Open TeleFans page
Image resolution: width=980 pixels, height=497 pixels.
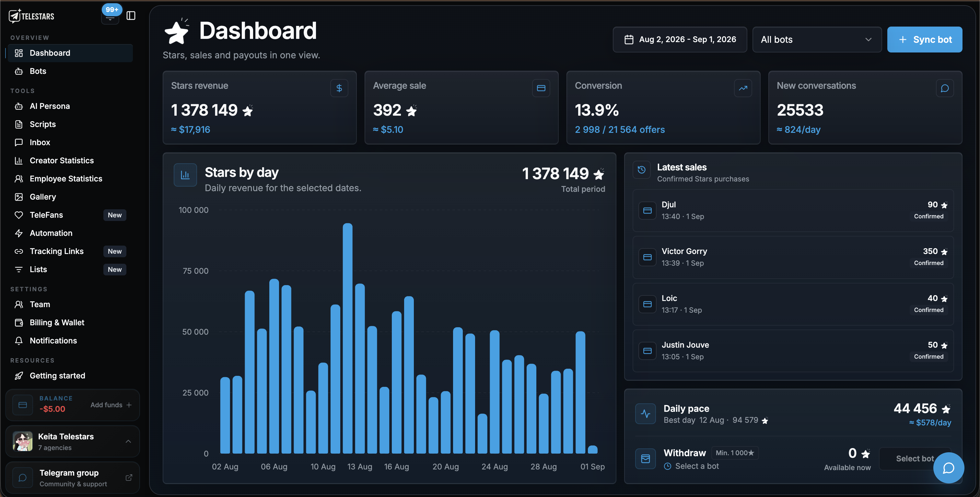(x=70, y=215)
